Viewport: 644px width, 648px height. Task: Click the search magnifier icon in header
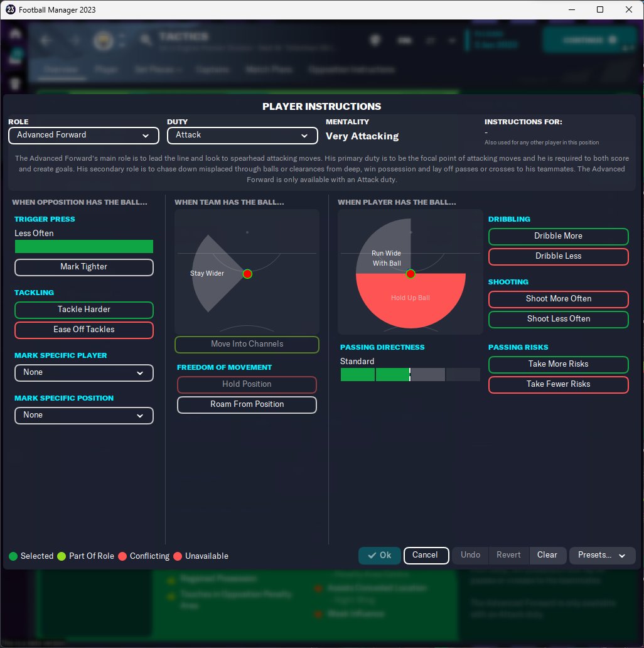(x=146, y=40)
